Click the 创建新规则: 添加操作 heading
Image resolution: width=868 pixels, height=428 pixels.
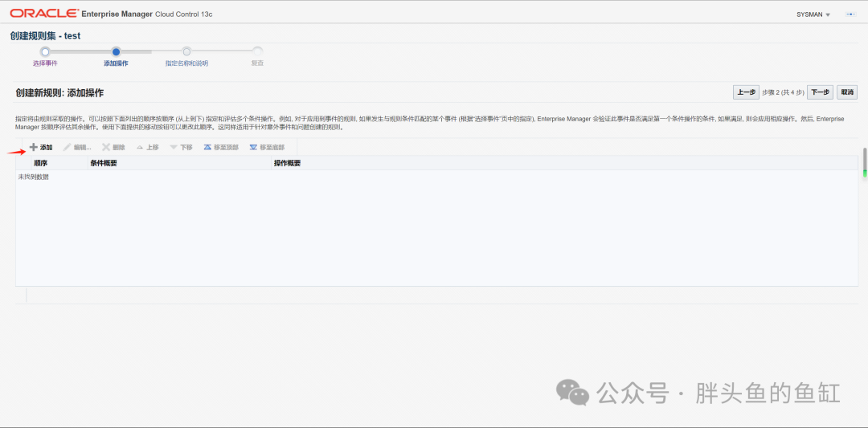coord(59,93)
